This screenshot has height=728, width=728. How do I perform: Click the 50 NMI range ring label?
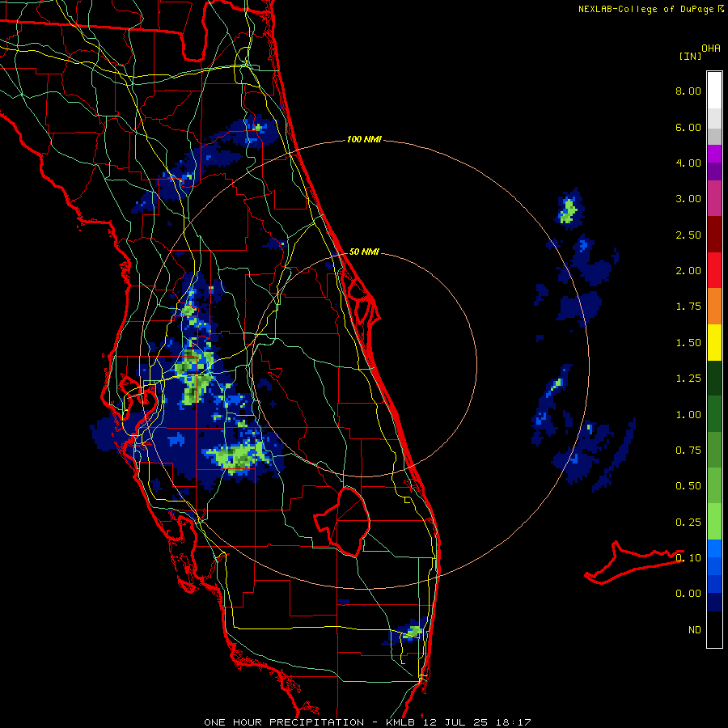[x=364, y=252]
